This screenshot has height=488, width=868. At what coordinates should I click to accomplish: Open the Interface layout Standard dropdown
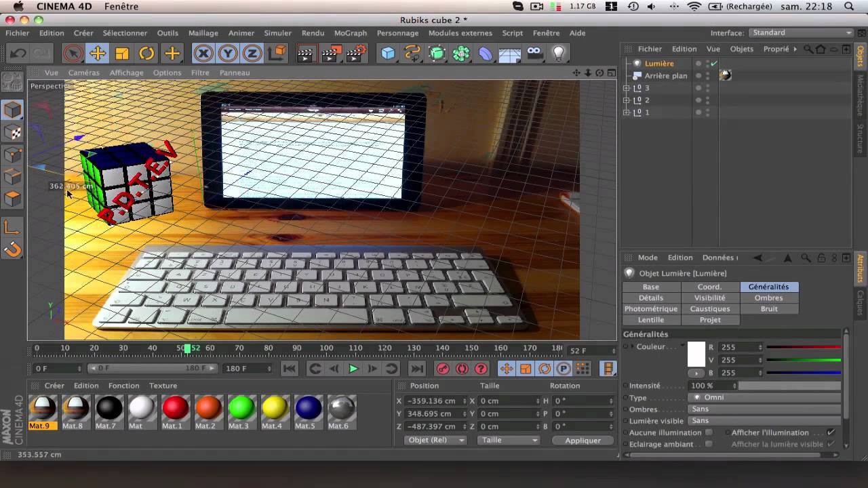point(801,33)
